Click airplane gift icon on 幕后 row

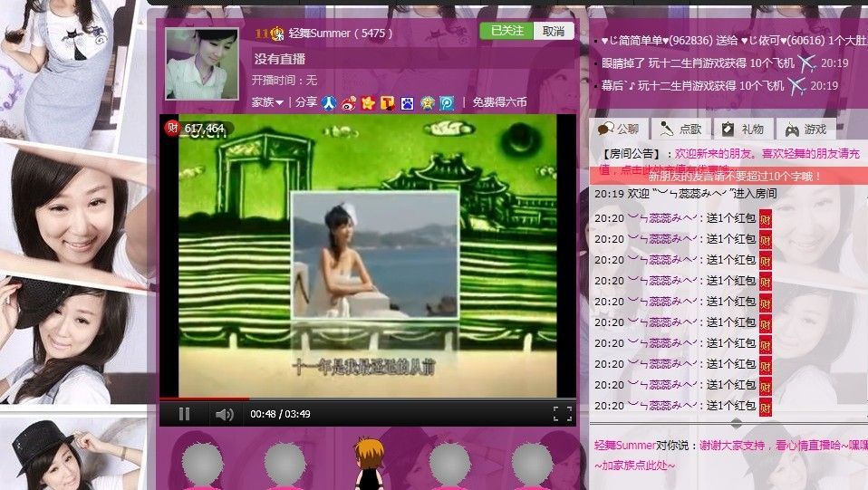coord(796,86)
